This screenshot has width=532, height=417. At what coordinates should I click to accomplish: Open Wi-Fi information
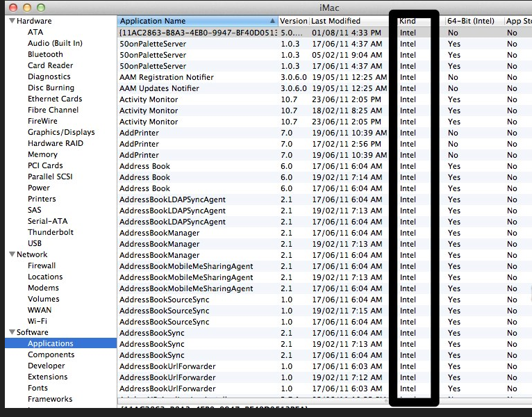coord(38,321)
